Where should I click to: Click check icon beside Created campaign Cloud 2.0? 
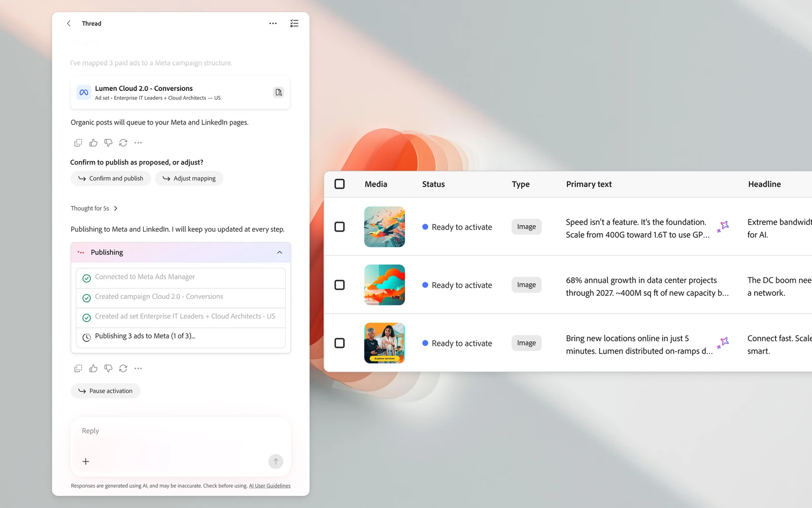click(x=87, y=298)
